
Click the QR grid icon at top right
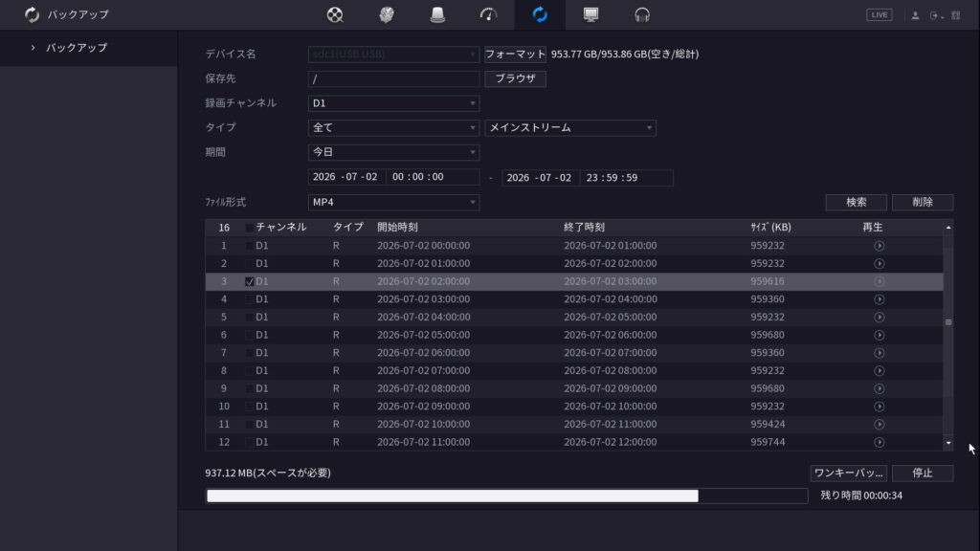tap(956, 15)
